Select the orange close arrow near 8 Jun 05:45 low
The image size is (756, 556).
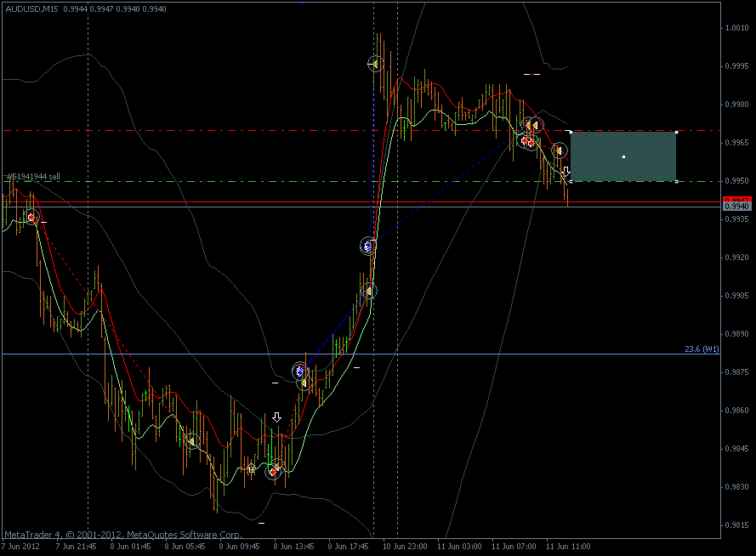(192, 441)
